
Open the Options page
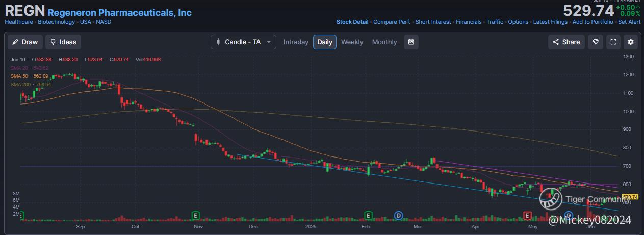[518, 22]
